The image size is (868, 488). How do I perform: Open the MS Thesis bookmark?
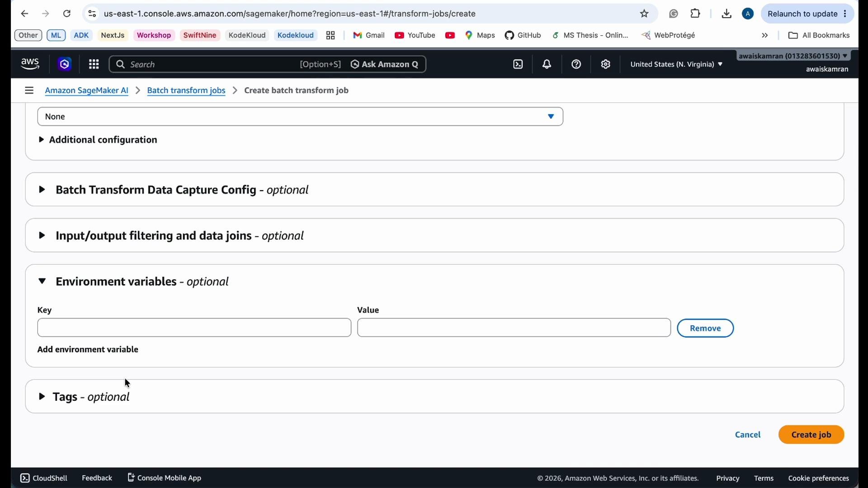590,36
